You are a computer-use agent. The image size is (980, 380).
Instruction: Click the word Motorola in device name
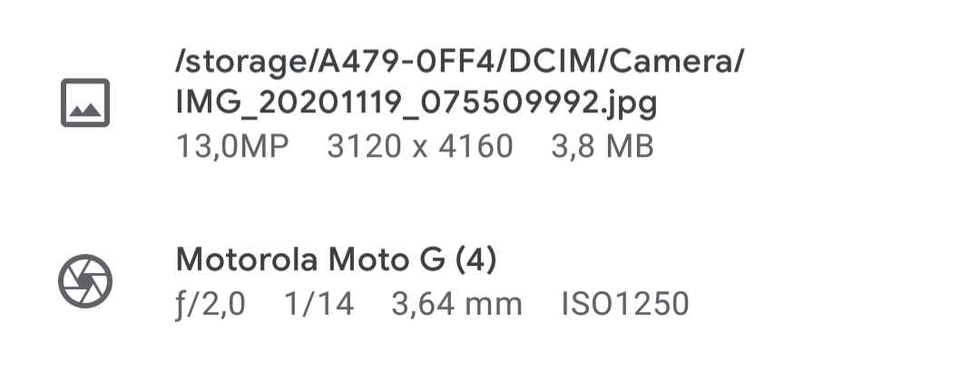[x=247, y=259]
